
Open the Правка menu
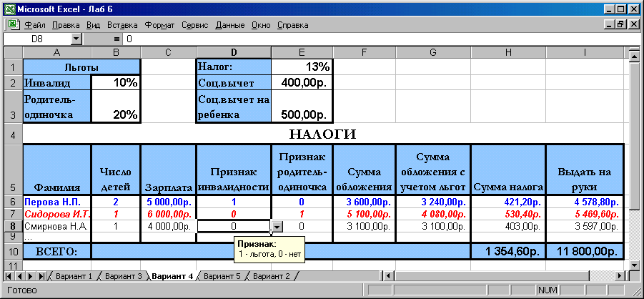66,25
